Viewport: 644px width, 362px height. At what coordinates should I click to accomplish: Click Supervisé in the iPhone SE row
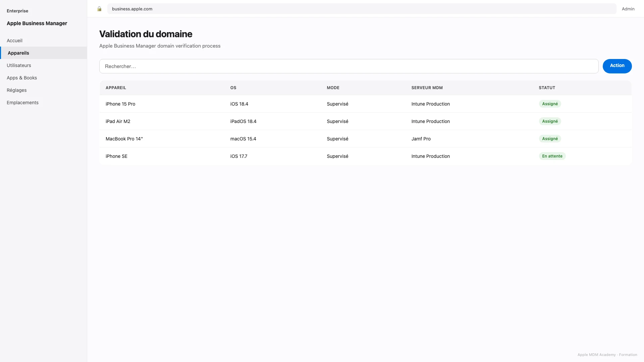(337, 156)
